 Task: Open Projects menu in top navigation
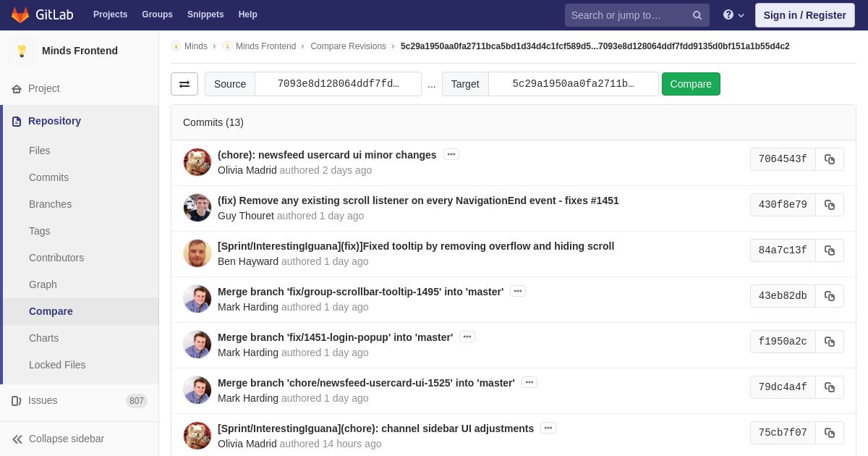tap(110, 14)
